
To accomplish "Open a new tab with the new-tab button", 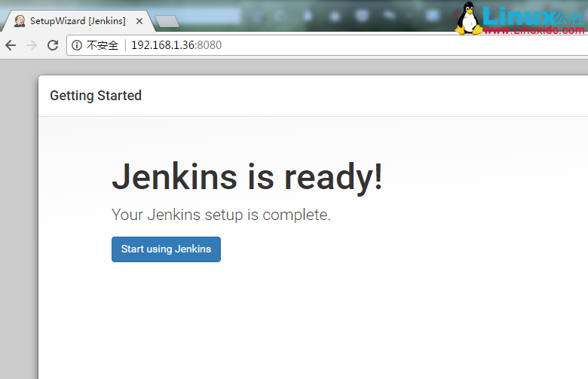I will pos(167,21).
